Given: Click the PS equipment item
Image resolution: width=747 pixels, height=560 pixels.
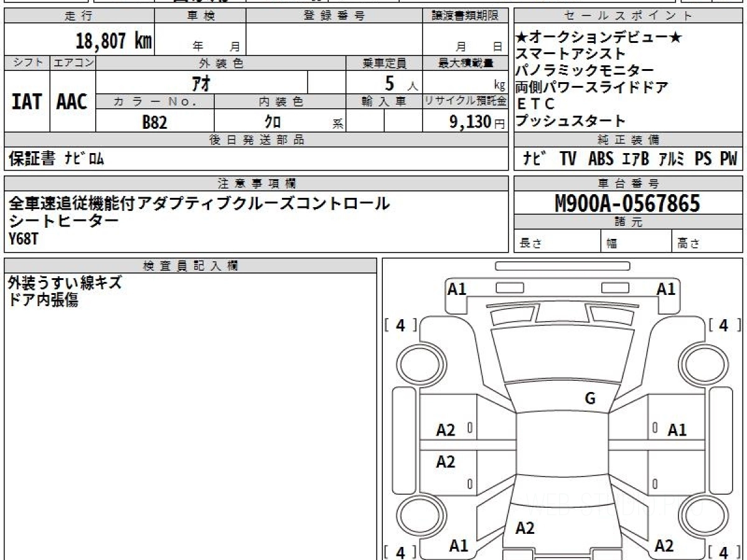Looking at the screenshot, I should [x=703, y=159].
